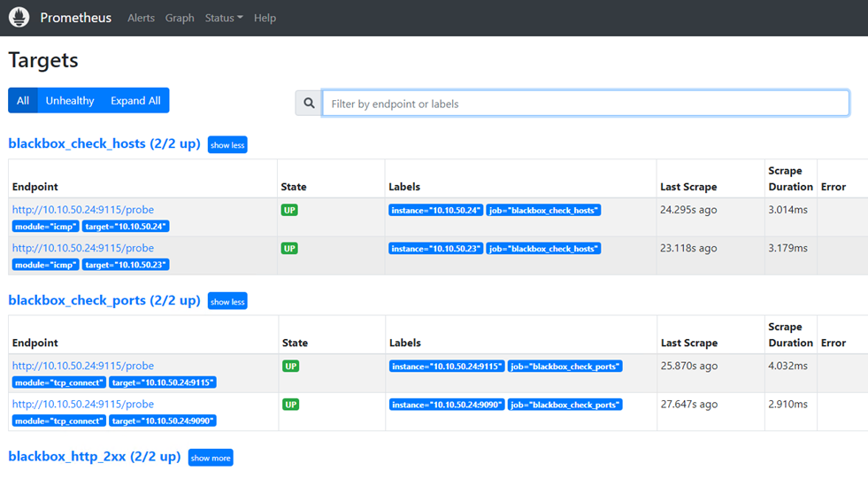Click the target="10.10.50.23" label badge

126,265
